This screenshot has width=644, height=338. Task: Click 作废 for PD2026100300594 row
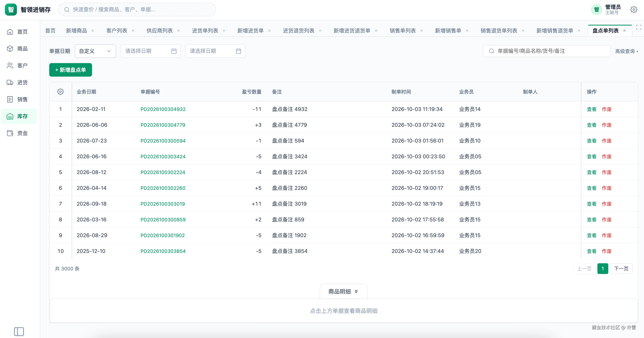(x=606, y=141)
